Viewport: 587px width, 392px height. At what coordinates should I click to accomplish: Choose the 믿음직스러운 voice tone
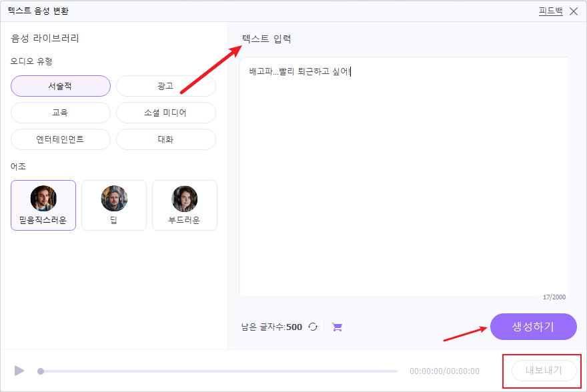click(x=43, y=205)
